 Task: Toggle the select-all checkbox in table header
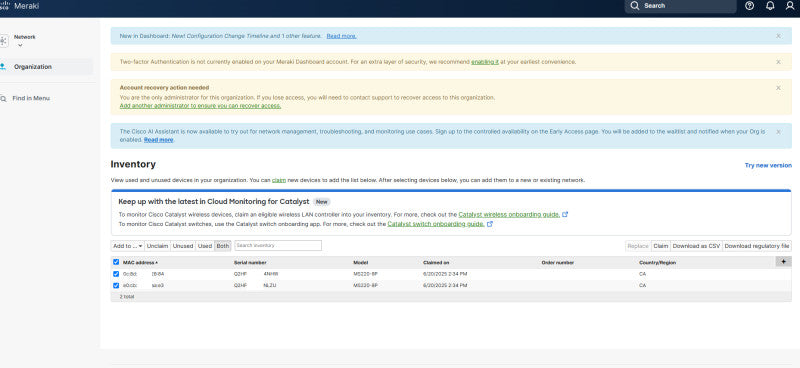click(x=116, y=262)
